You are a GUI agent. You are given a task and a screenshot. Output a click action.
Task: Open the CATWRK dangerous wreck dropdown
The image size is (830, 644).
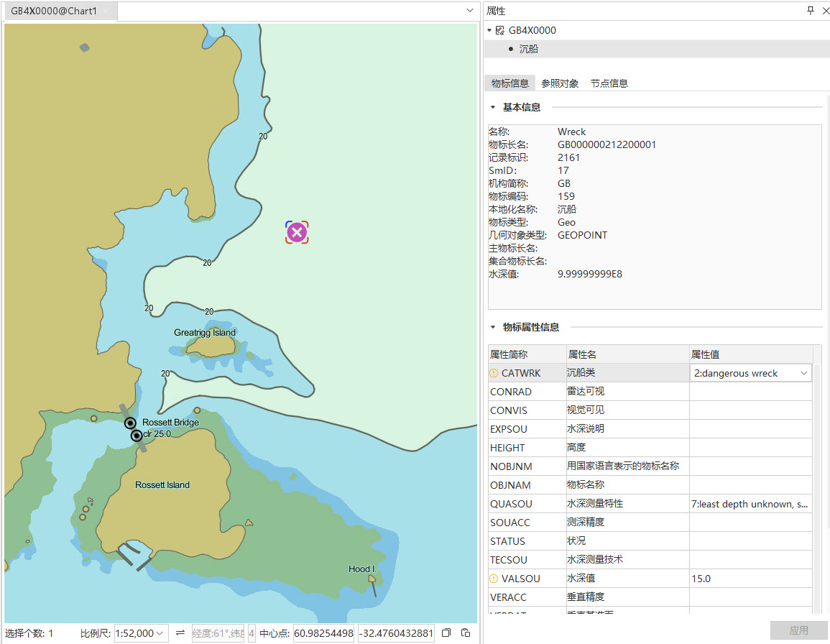click(x=803, y=373)
